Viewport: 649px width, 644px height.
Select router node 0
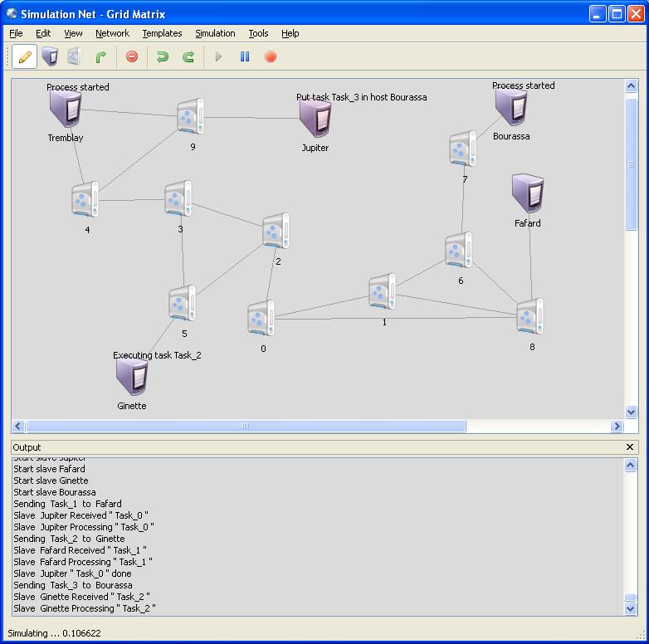tap(261, 318)
